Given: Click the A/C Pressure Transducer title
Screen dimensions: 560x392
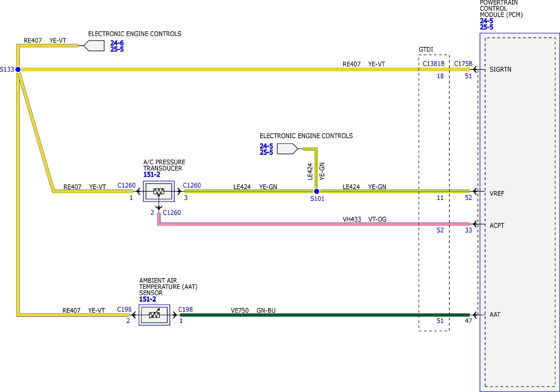Looking at the screenshot, I should click(x=164, y=165).
